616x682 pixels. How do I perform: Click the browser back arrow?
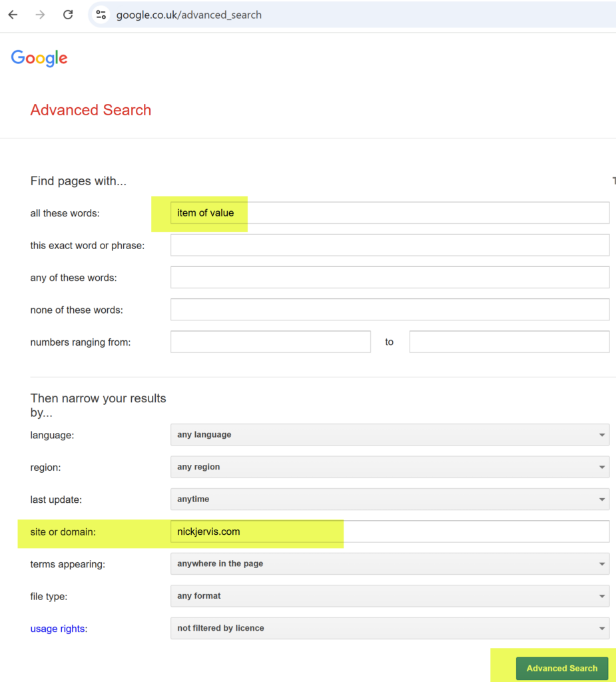coord(13,14)
